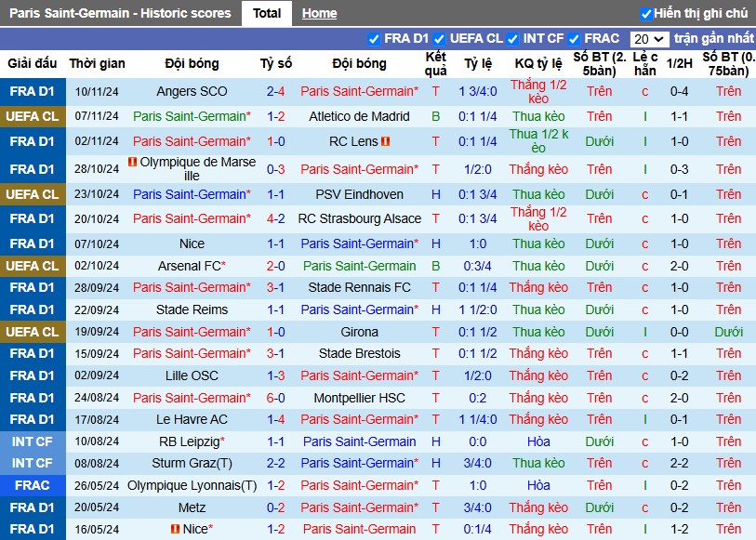This screenshot has height=540, width=756.
Task: Select the FRAC league cell
Action: point(33,485)
